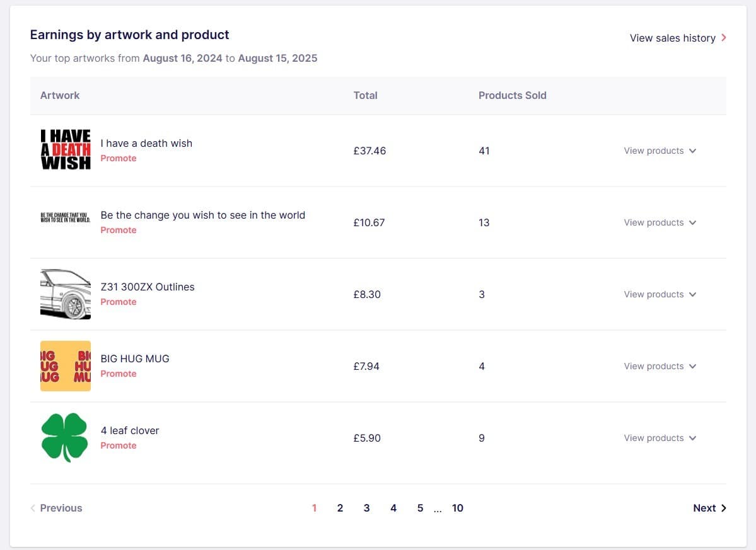Click the I have a death wish title
The image size is (756, 550).
(x=146, y=143)
